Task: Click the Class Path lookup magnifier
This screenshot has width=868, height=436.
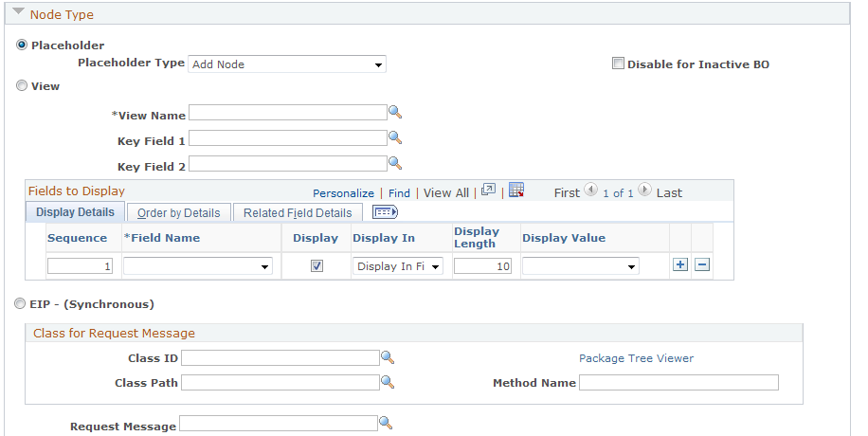Action: [x=387, y=382]
